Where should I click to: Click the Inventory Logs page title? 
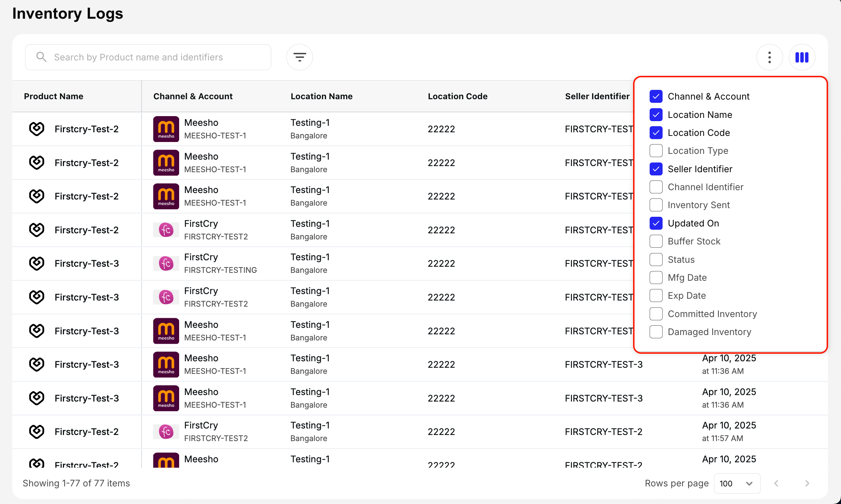(x=68, y=14)
